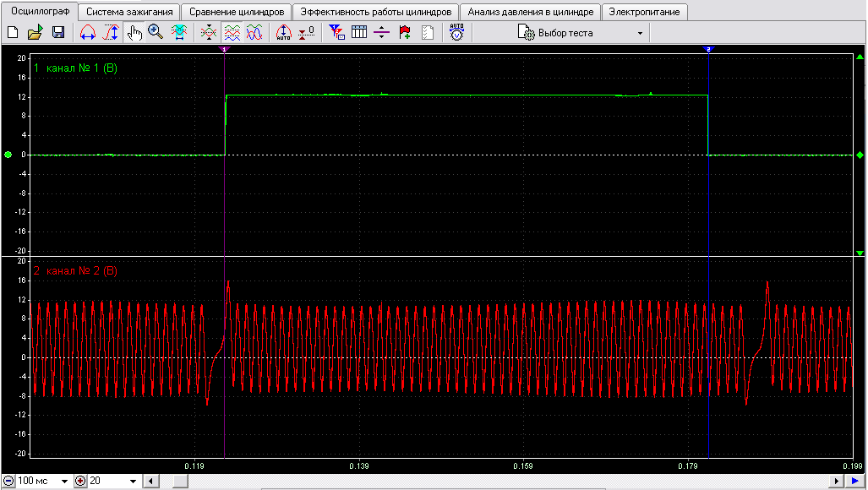This screenshot has width=868, height=490.
Task: Click the cyan-red waveform fit icon
Action: [179, 33]
